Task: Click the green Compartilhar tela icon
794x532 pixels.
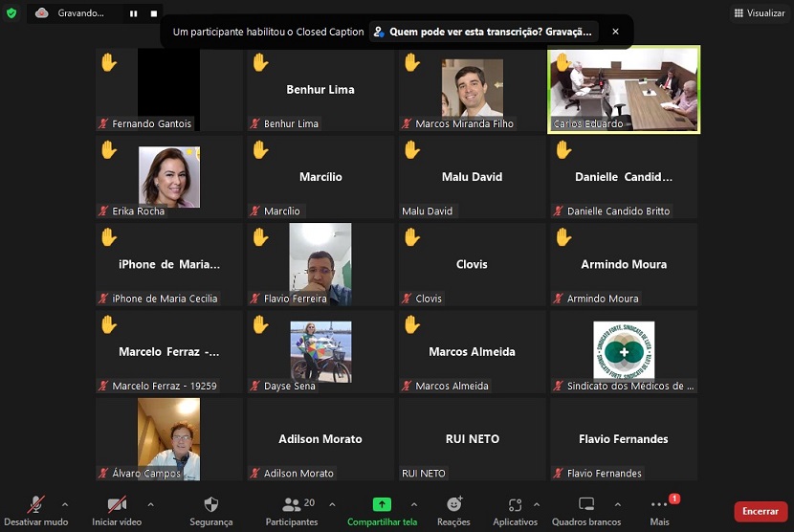Action: [382, 504]
